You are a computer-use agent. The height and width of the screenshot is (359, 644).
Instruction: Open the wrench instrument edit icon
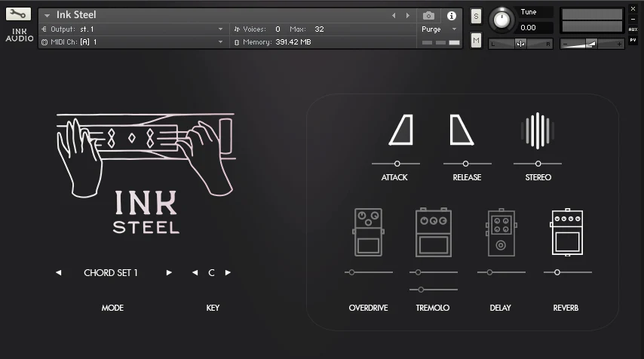(x=18, y=14)
